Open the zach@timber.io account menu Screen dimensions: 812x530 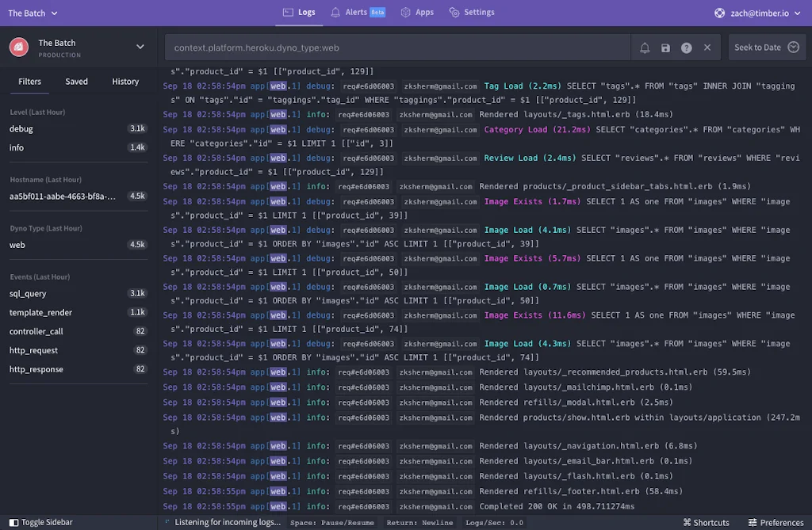point(759,13)
